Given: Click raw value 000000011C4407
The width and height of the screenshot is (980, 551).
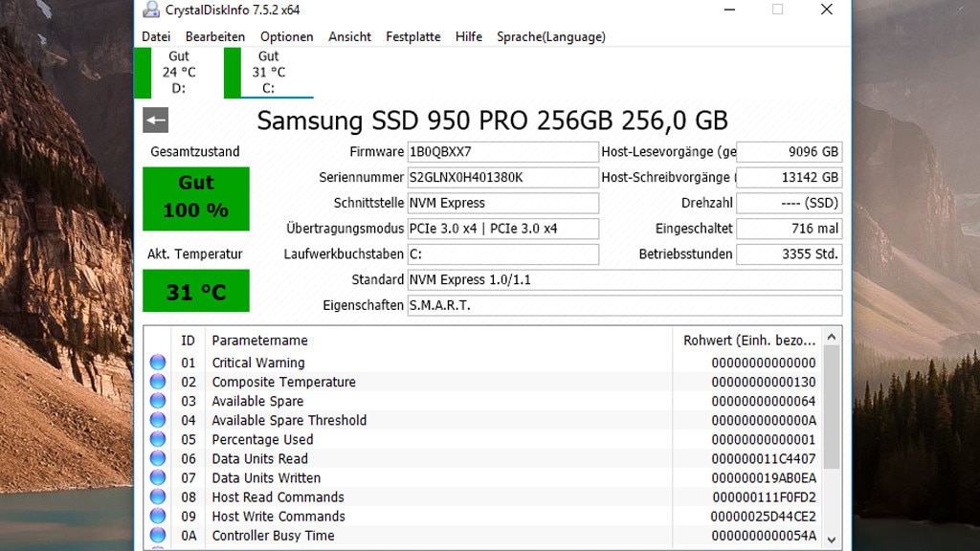Looking at the screenshot, I should [x=763, y=458].
